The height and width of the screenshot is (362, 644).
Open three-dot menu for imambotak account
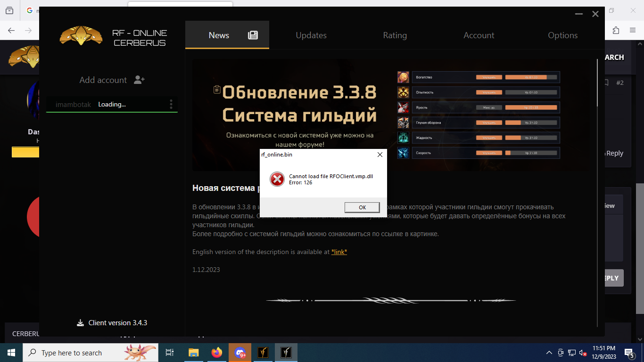171,104
